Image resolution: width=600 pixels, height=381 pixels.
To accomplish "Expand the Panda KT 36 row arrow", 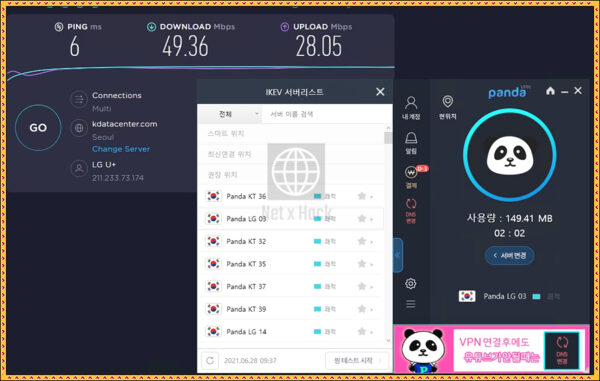I will 372,197.
